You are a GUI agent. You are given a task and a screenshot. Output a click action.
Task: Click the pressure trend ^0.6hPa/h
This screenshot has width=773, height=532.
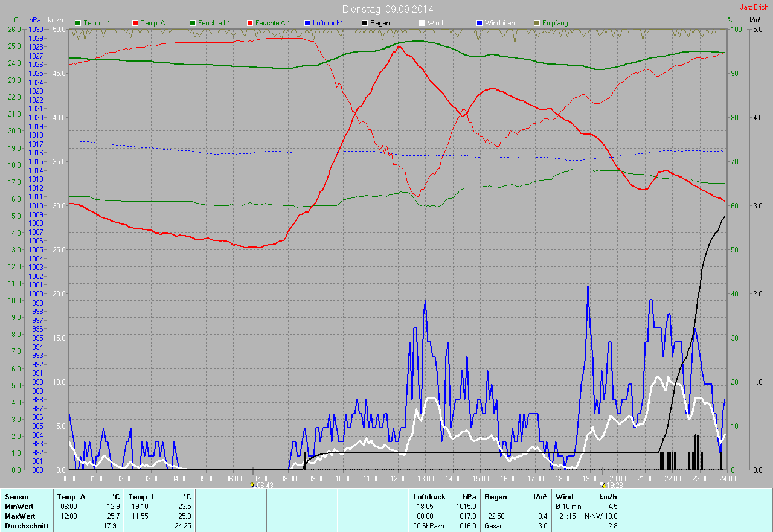click(429, 526)
